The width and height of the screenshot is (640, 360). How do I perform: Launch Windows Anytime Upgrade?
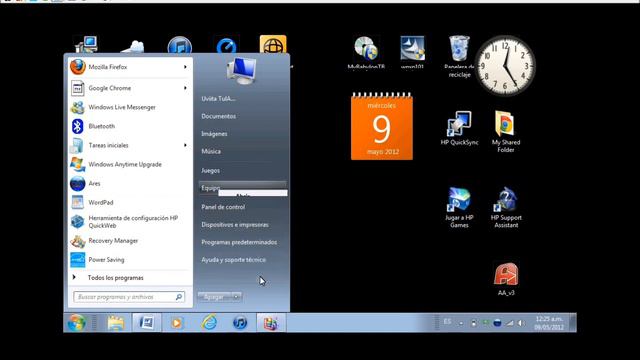(x=129, y=164)
